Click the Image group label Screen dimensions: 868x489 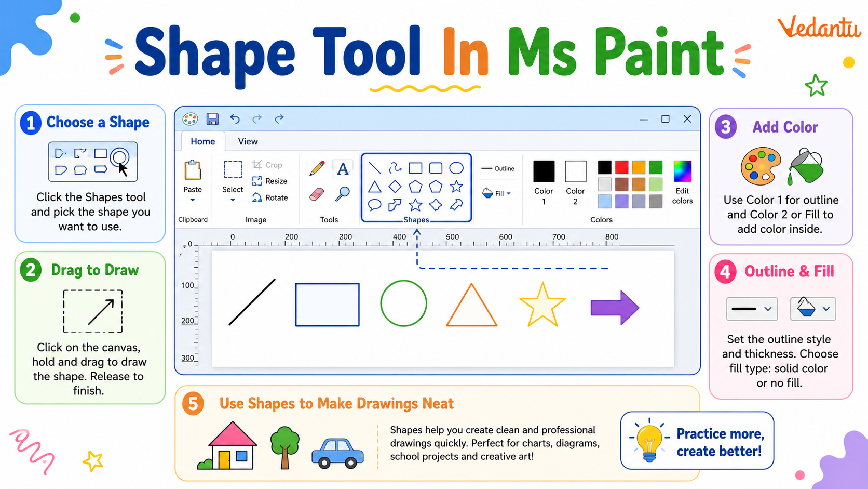point(256,220)
